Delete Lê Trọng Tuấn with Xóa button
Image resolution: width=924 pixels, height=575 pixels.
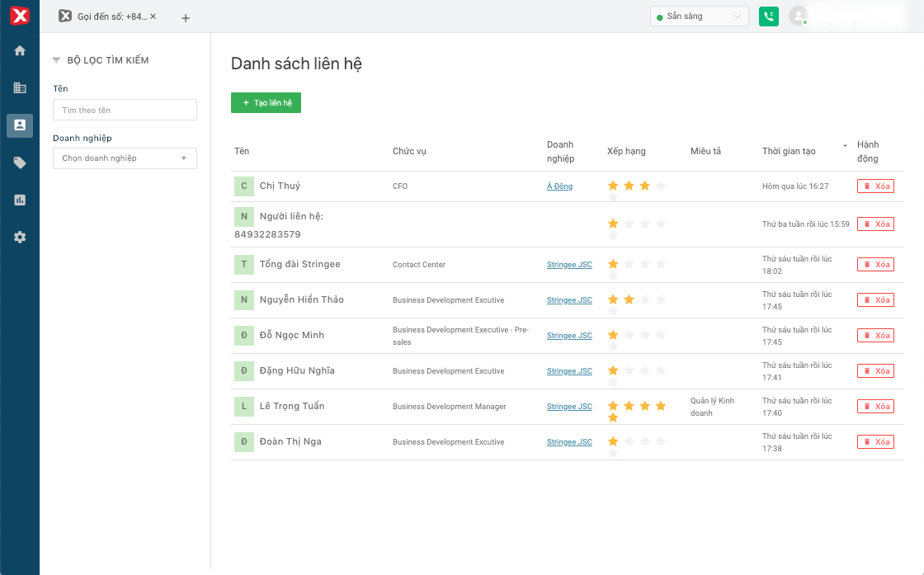pos(875,407)
